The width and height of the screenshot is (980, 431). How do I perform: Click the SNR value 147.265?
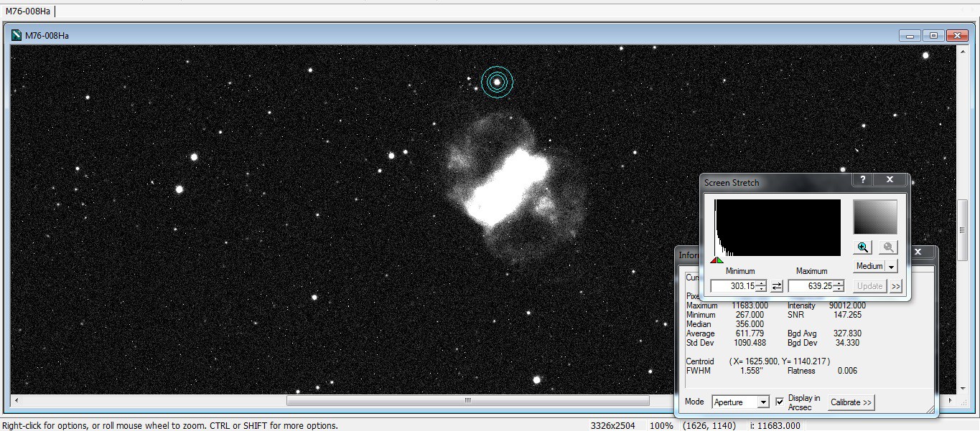point(847,315)
